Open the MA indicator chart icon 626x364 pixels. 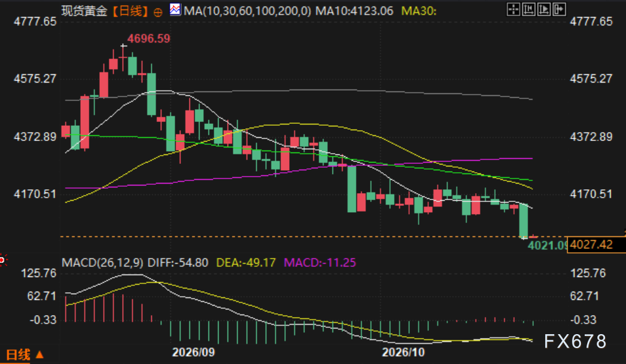175,10
